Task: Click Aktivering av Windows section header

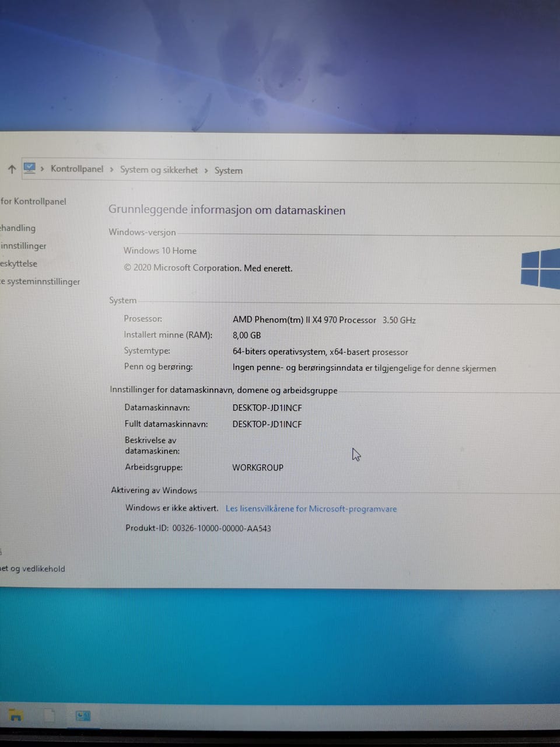Action: [154, 491]
